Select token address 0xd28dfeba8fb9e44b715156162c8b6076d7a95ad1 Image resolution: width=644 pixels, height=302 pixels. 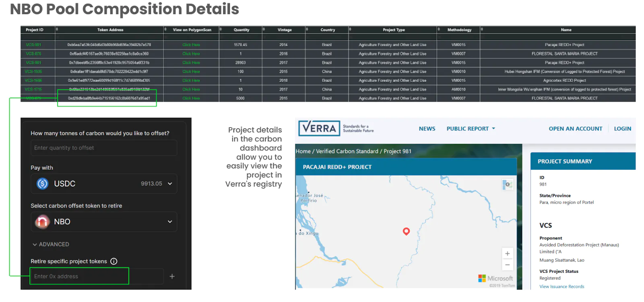coord(109,98)
